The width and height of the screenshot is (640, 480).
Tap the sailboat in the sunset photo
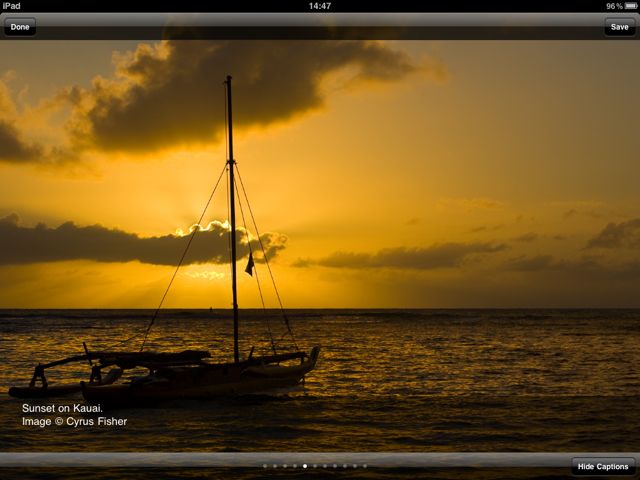(164, 241)
